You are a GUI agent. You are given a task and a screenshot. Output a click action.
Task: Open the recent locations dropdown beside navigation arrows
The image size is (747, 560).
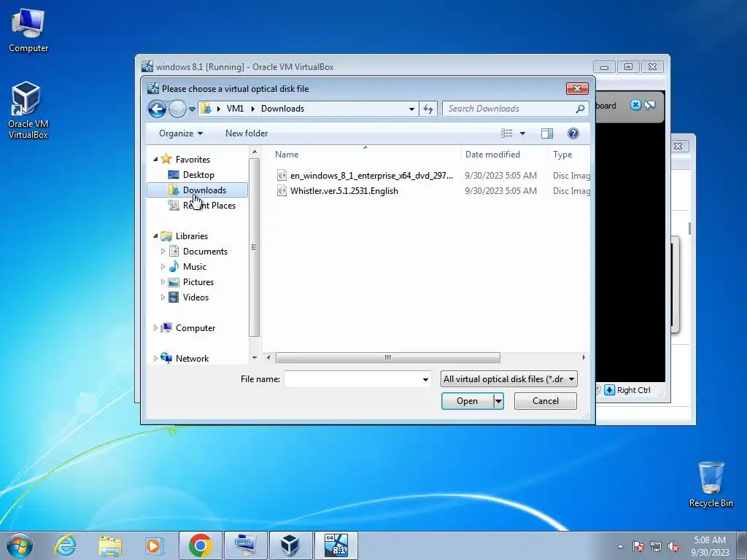coord(192,109)
